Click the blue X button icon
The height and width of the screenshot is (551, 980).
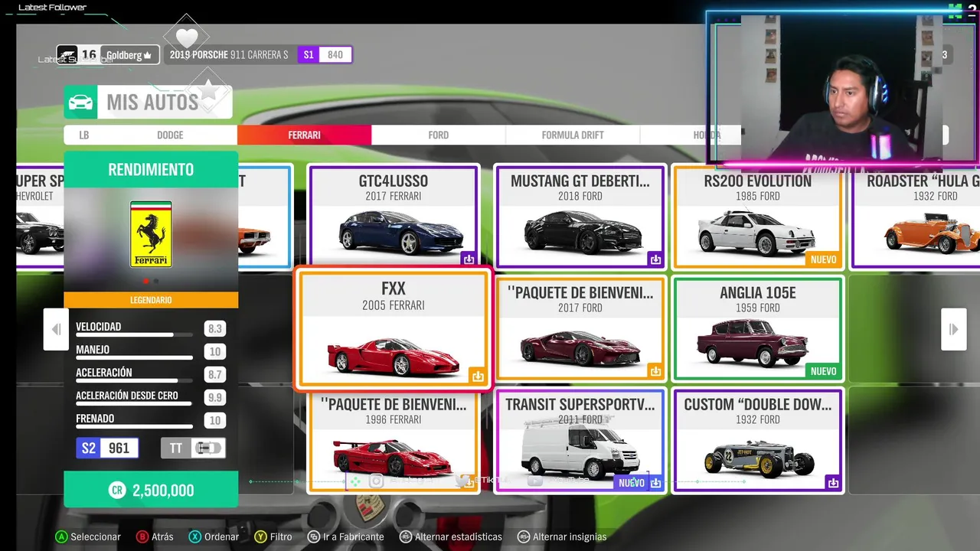tap(195, 536)
